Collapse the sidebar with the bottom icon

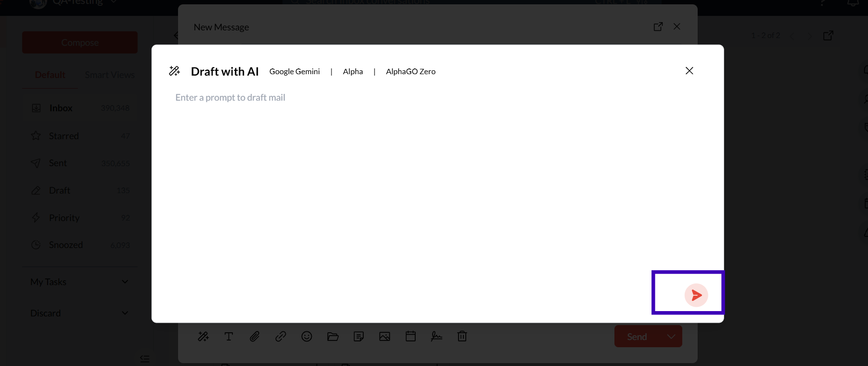point(145,359)
